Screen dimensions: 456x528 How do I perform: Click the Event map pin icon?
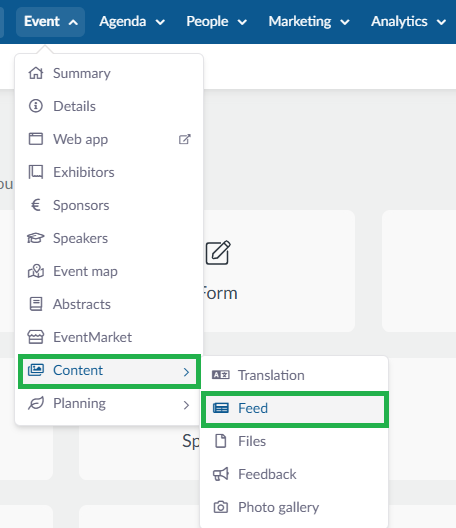36,271
